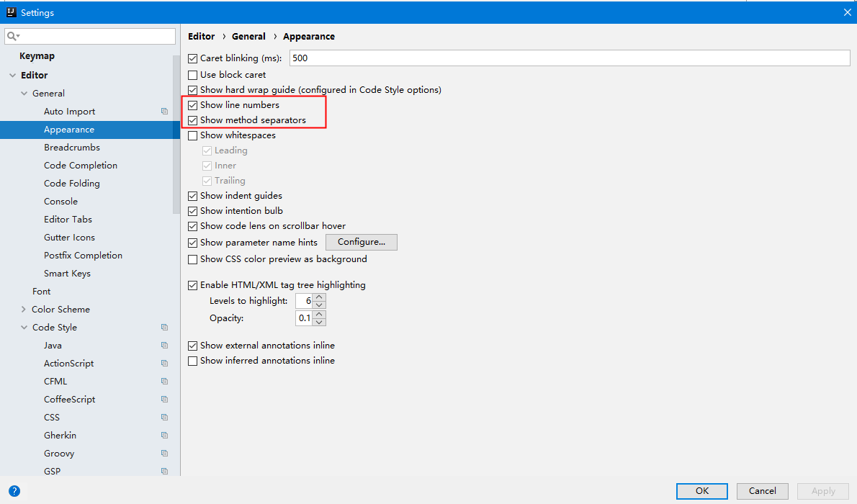857x504 pixels.
Task: Click the Opacity value field
Action: pyautogui.click(x=305, y=318)
